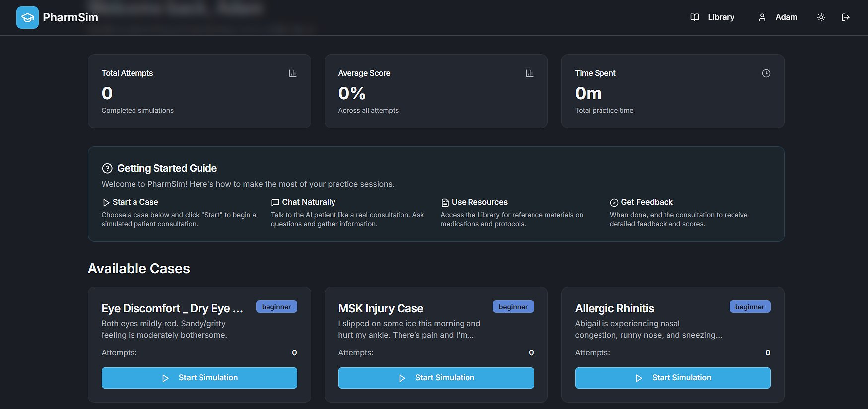Open the Library book icon
The width and height of the screenshot is (868, 409).
(x=695, y=17)
